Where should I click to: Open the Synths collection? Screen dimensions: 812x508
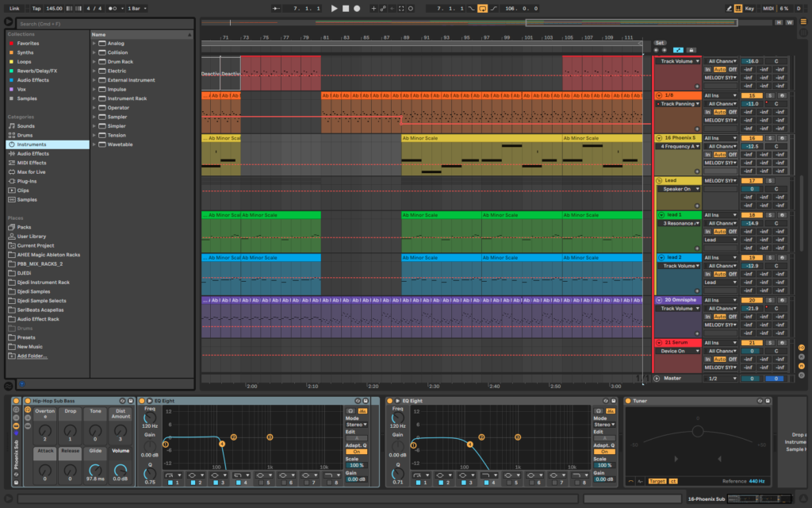25,52
